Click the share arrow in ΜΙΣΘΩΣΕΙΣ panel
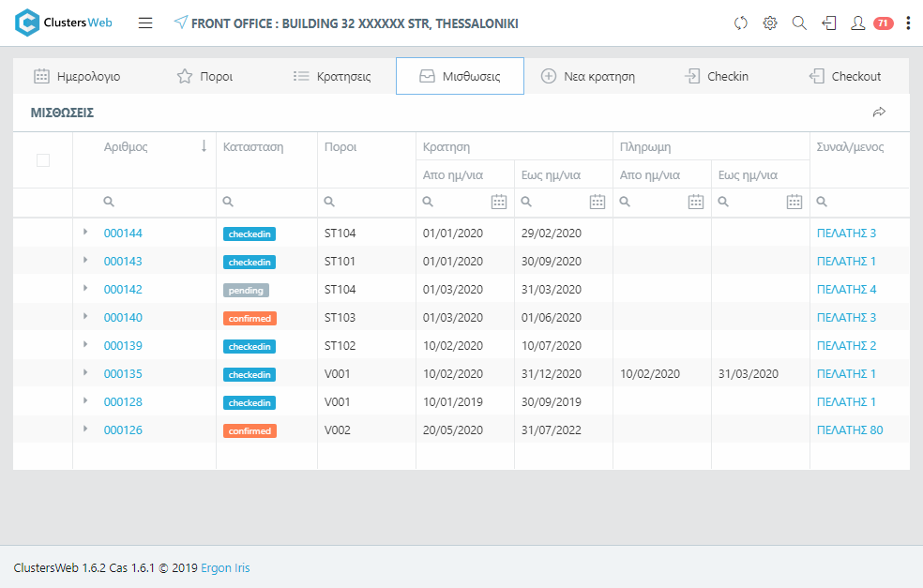Image resolution: width=923 pixels, height=588 pixels. click(x=879, y=113)
